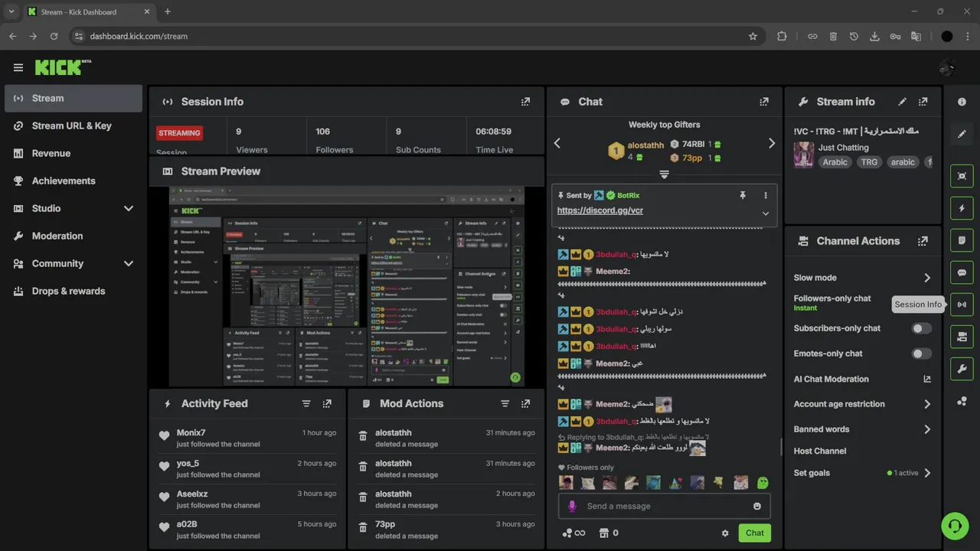Toggle the Mod Actions document icon in sidebar
Screen dimensions: 980x551
[962, 240]
